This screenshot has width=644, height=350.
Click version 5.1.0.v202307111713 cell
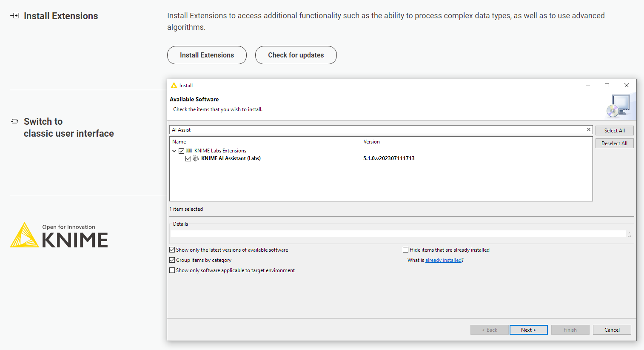(389, 158)
